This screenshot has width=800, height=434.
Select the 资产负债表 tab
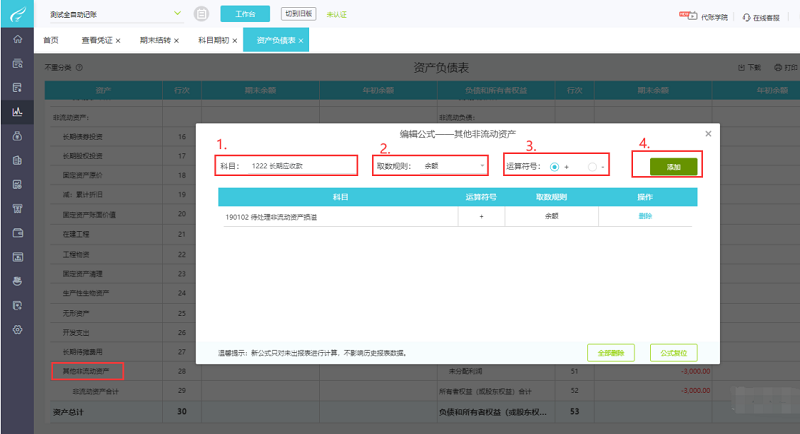[x=276, y=40]
